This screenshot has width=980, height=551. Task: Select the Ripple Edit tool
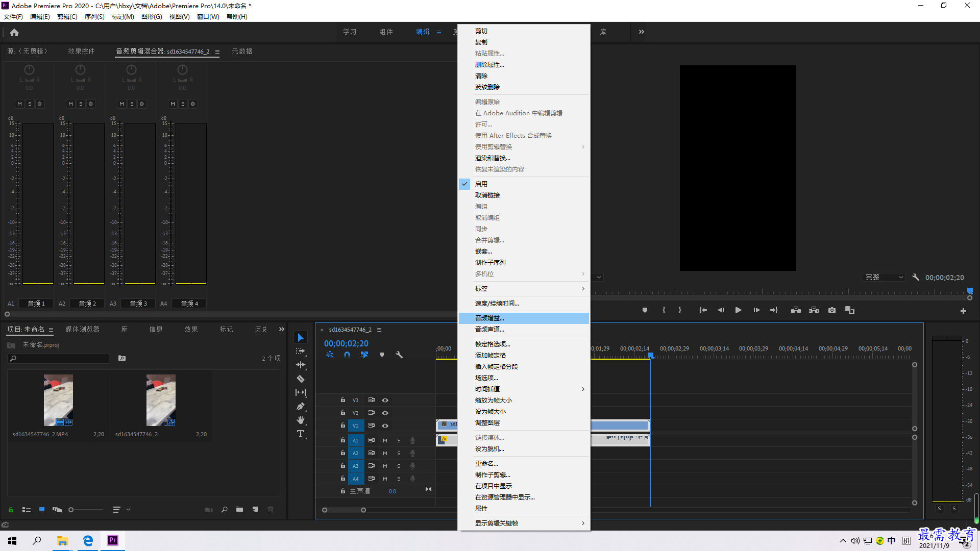(x=301, y=365)
